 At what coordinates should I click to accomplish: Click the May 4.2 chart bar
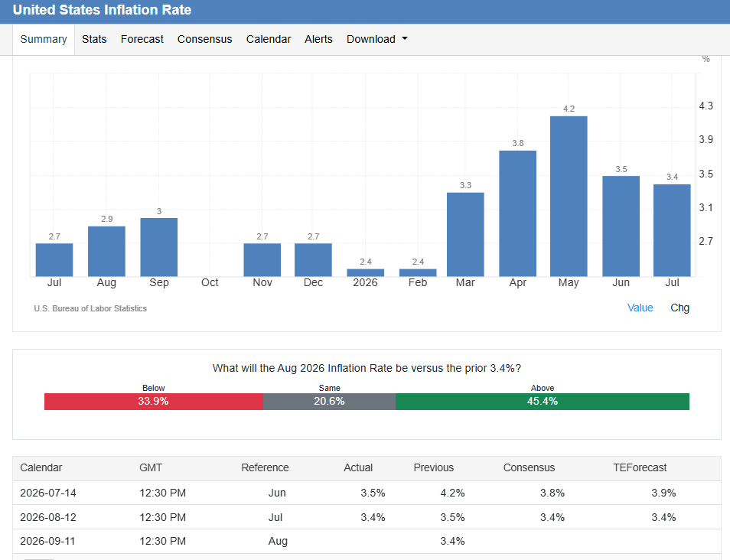pos(569,196)
